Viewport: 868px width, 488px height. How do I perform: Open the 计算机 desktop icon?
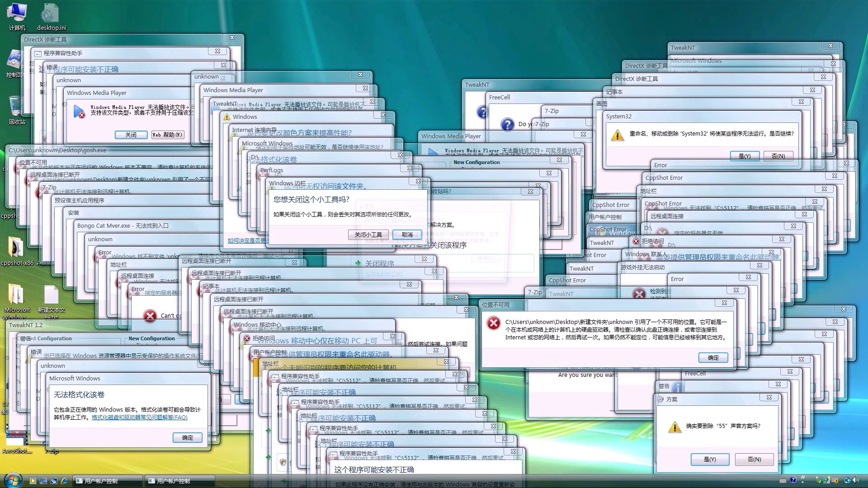pos(17,16)
